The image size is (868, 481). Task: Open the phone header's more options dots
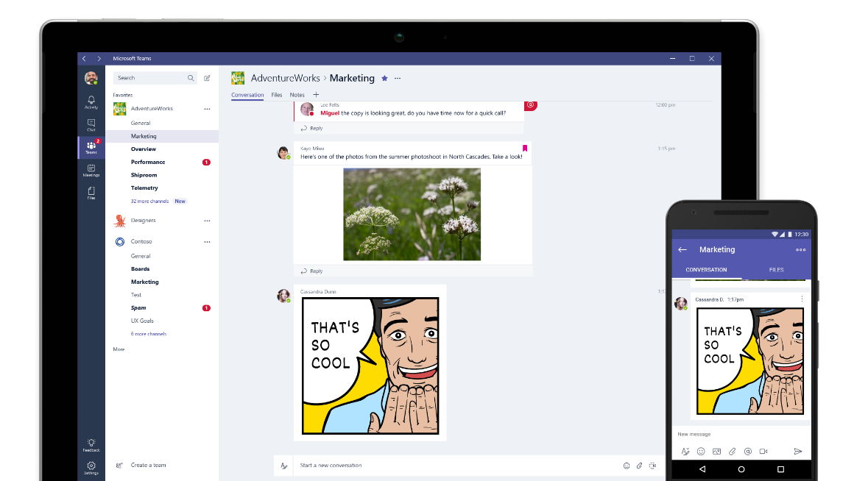pos(801,250)
